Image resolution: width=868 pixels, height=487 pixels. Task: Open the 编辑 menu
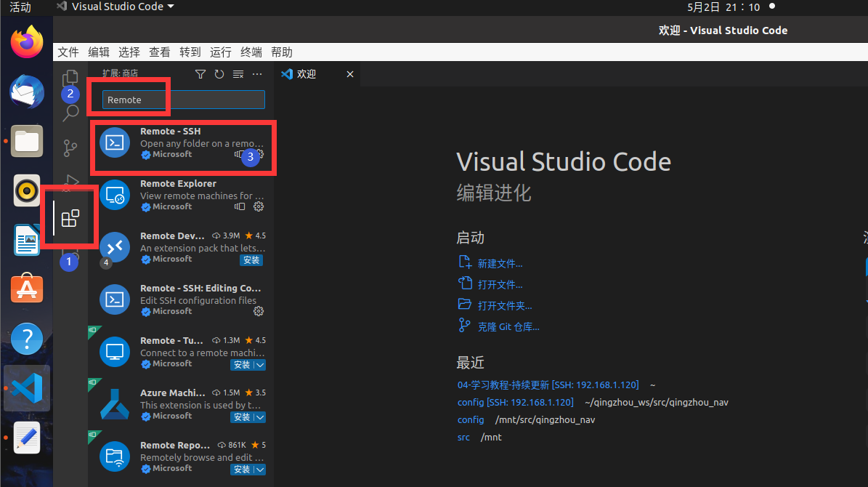coord(99,52)
